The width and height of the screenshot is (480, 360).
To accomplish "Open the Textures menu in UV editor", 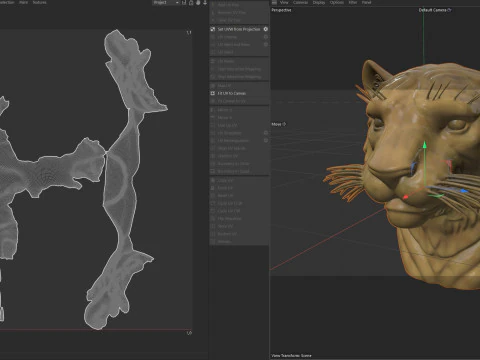I will (x=39, y=2).
